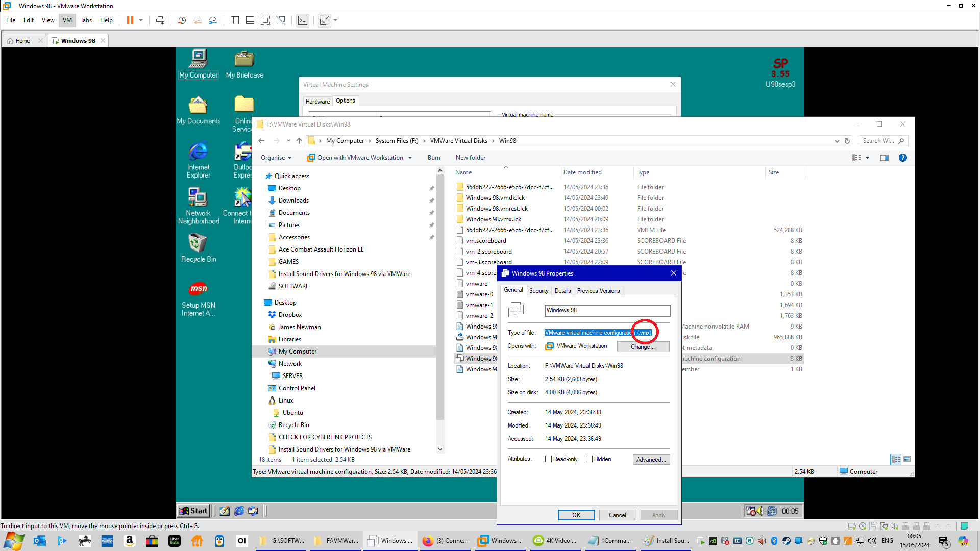Click the VMware pause VM icon
The width and height of the screenshot is (980, 551).
click(130, 20)
